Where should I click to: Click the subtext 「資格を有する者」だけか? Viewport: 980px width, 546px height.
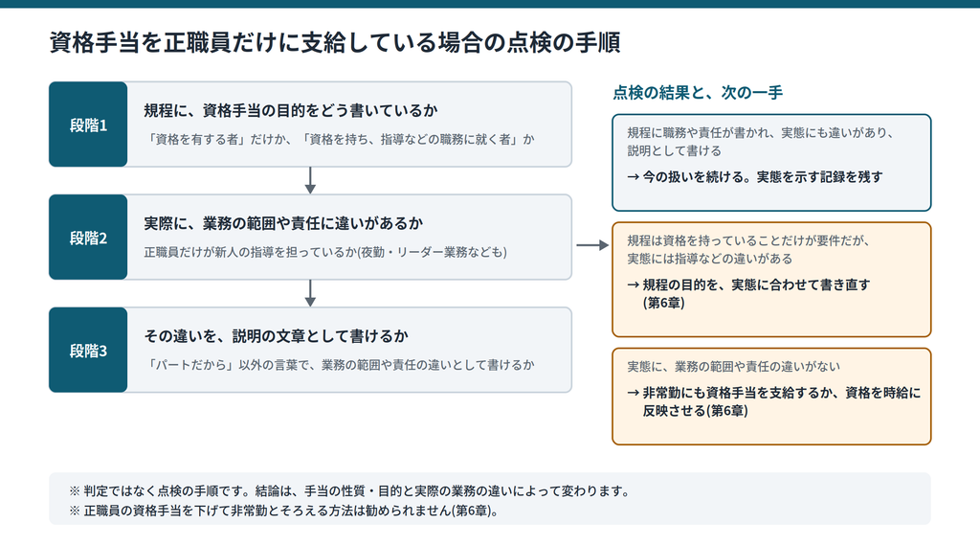[x=219, y=140]
